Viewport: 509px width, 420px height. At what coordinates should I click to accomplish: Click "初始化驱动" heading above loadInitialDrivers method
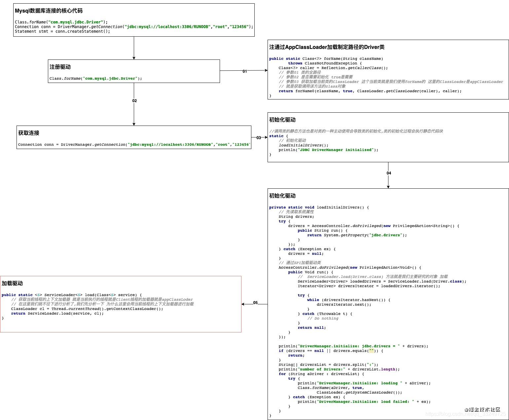tap(282, 196)
